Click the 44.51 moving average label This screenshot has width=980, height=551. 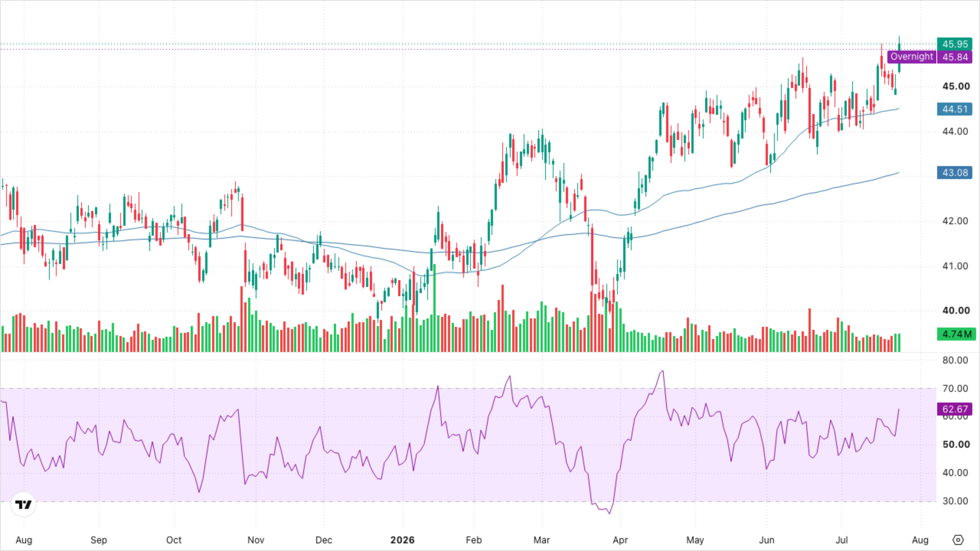pos(955,109)
